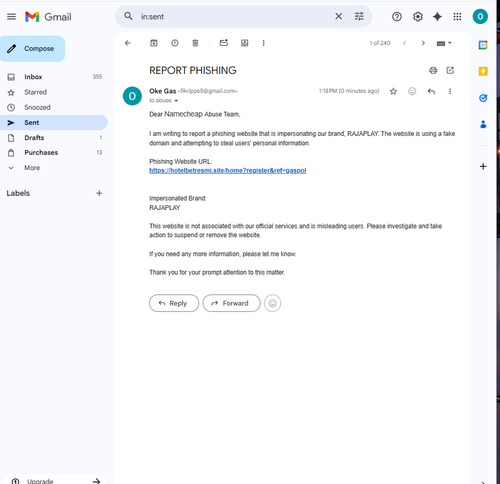Click the search magnifier icon
Viewport: 500px width, 484px height.
tap(128, 16)
